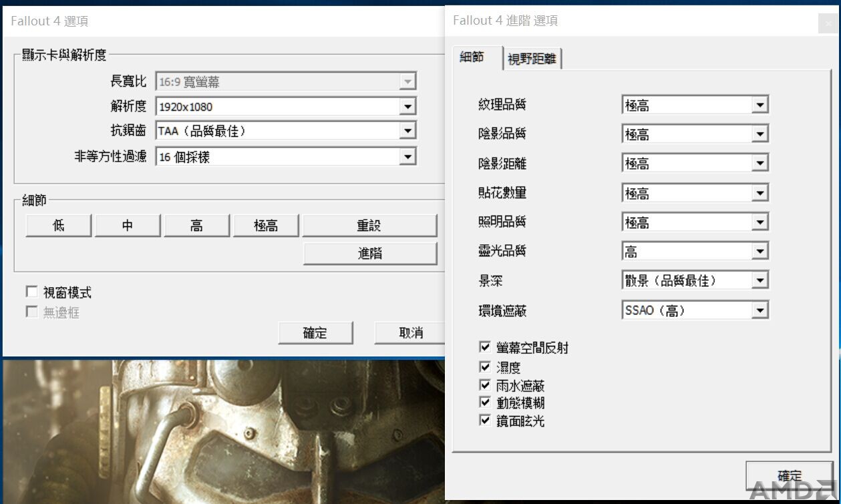Viewport: 841px width, 504px height.
Task: Expand the 陰影距離 shadow distance dropdown
Action: (759, 164)
